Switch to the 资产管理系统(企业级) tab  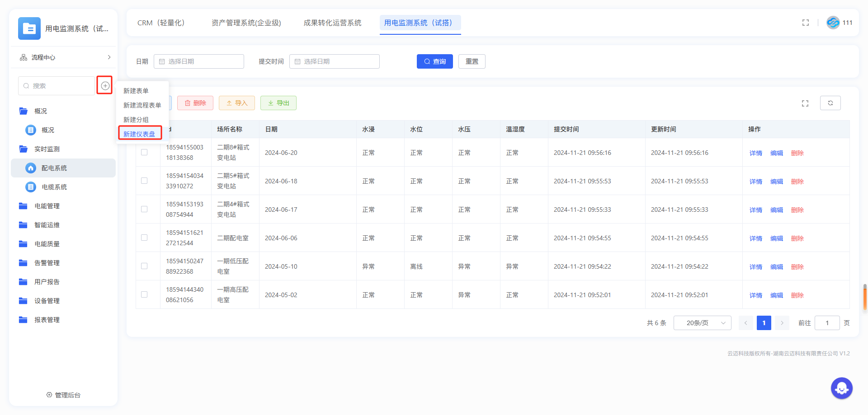[246, 23]
